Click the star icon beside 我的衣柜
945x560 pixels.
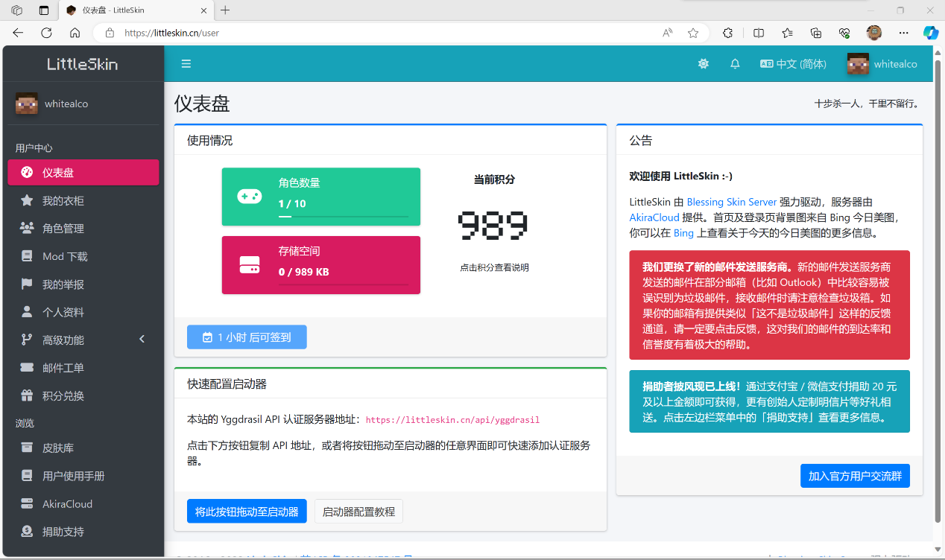click(27, 200)
